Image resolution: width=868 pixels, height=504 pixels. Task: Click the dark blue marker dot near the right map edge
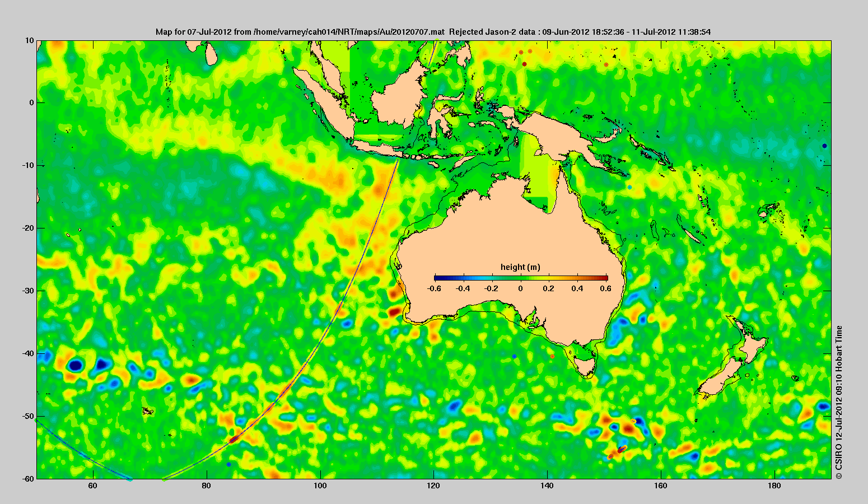coord(824,146)
